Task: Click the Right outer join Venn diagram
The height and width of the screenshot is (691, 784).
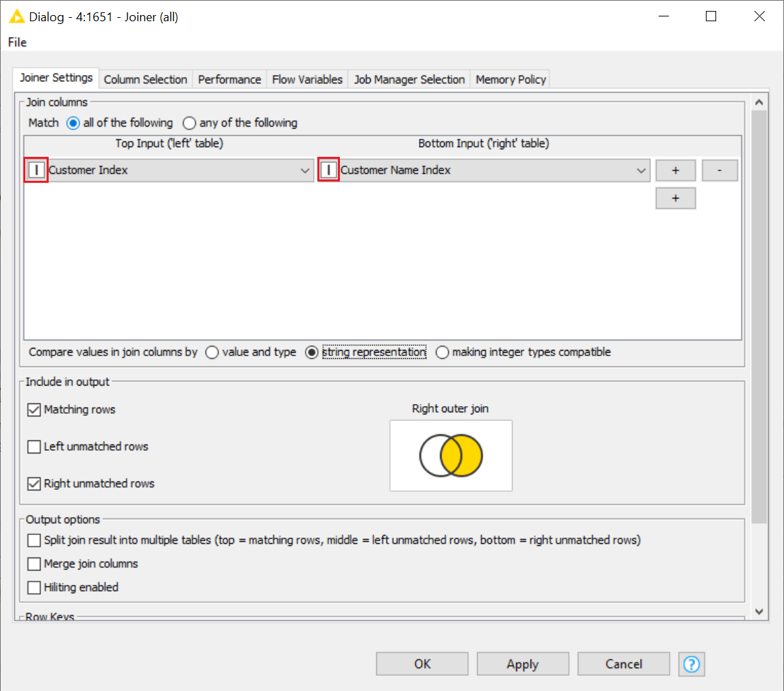Action: pos(451,455)
